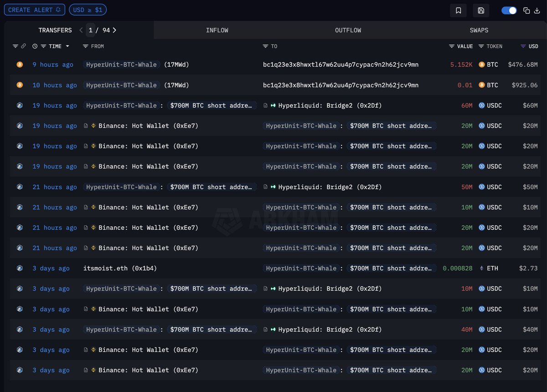Click the page number 1 input field
Viewport: 547px width, 392px height.
coord(91,30)
